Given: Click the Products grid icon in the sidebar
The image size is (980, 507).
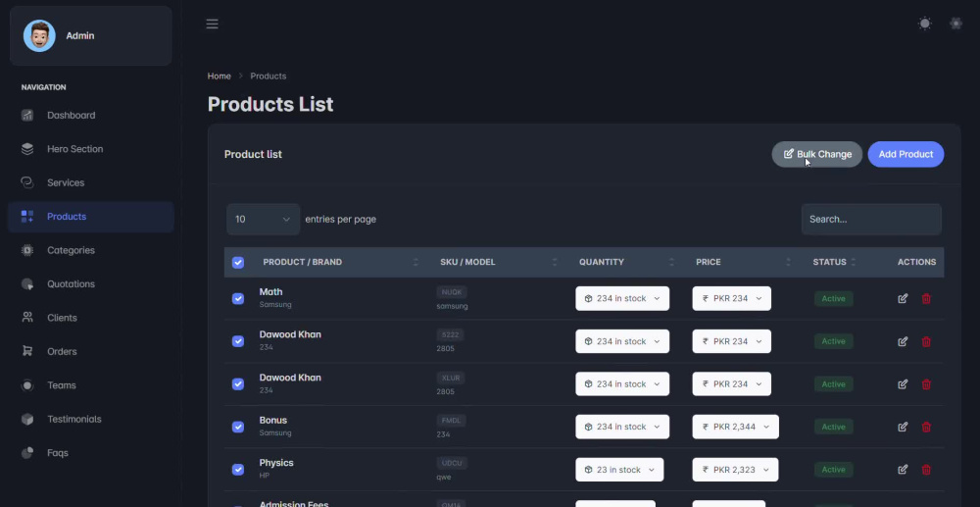Looking at the screenshot, I should [x=27, y=217].
